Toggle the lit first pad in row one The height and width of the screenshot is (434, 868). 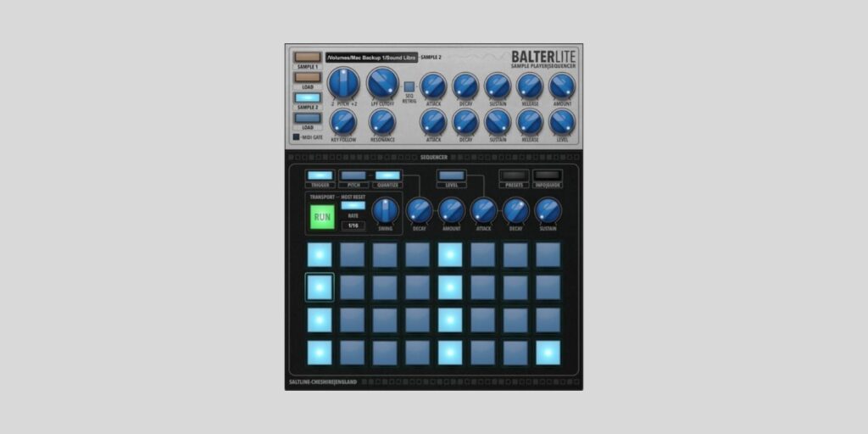click(320, 254)
